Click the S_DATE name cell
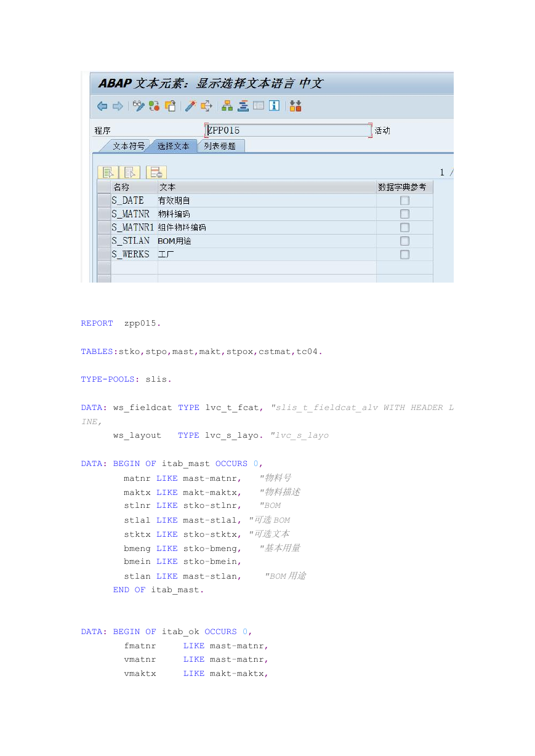This screenshot has width=535, height=756. [134, 201]
